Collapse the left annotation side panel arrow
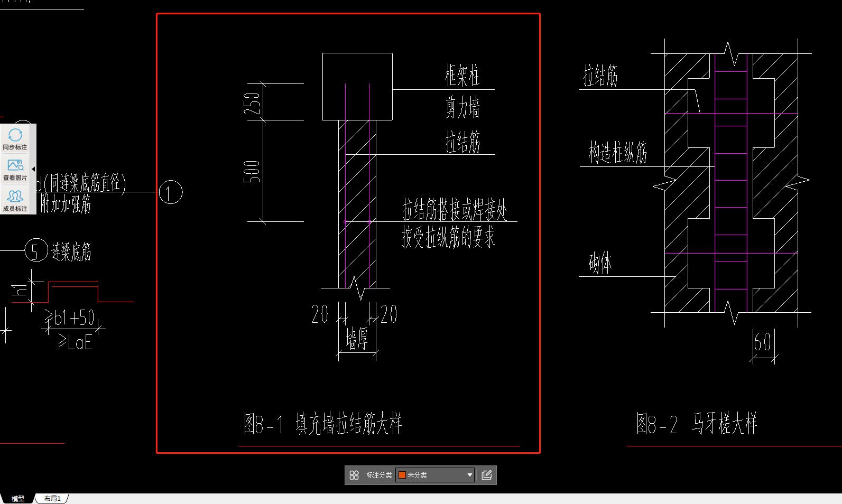The height and width of the screenshot is (504, 842). coord(33,169)
